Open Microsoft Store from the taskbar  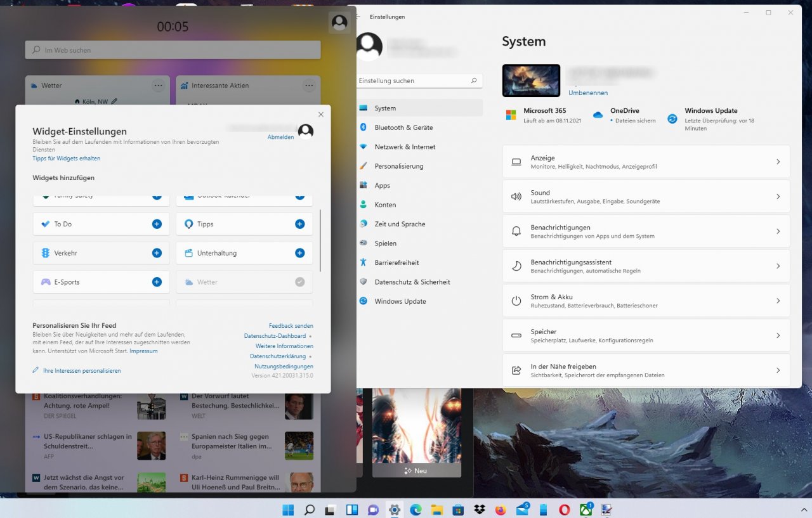click(458, 509)
